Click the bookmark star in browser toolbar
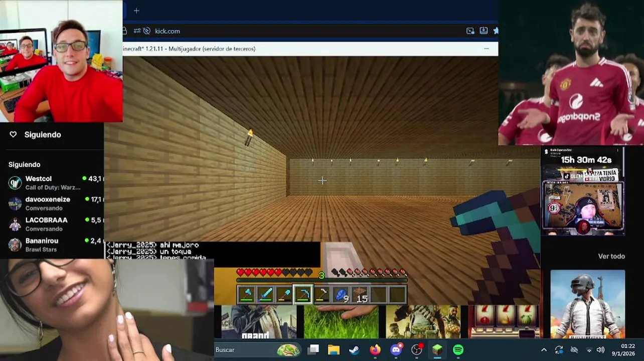Viewport: 644px width, 361px height. pos(496,31)
